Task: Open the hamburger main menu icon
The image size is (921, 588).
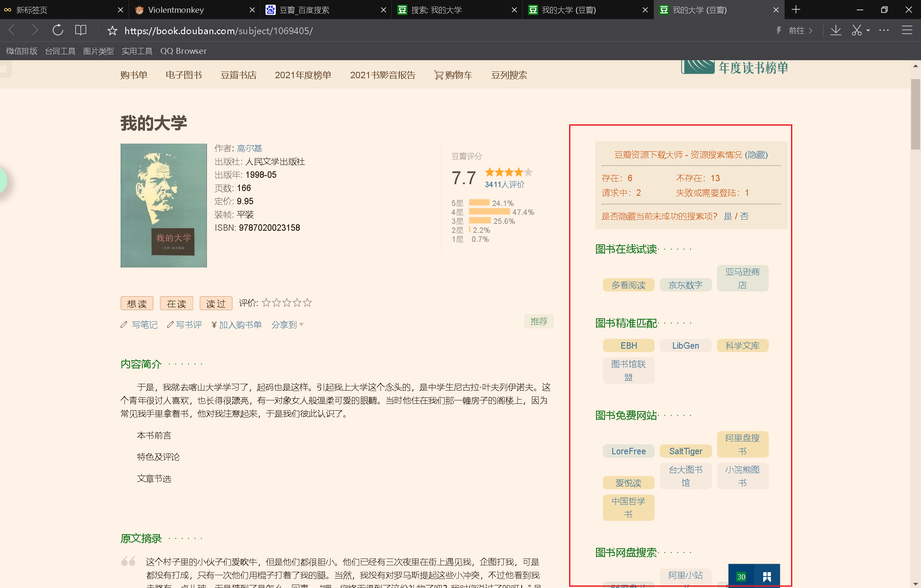Action: pyautogui.click(x=907, y=30)
